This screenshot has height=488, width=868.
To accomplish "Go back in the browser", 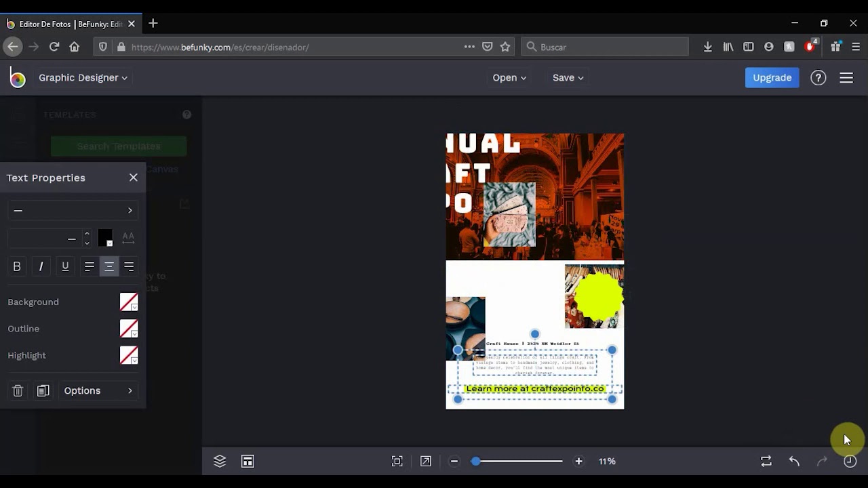I will (12, 47).
